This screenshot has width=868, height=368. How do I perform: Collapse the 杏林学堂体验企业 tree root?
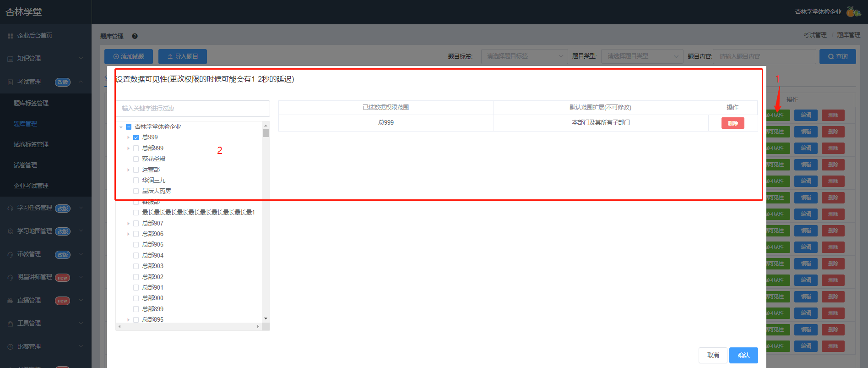coord(121,127)
